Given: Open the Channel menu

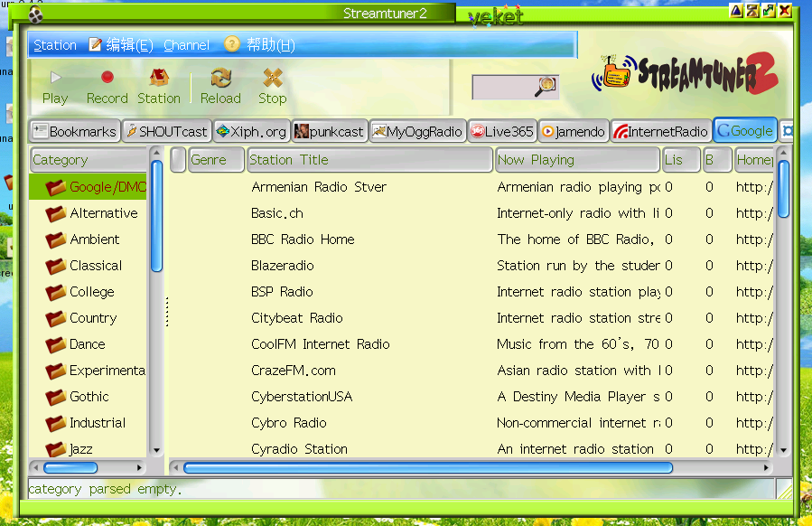Looking at the screenshot, I should [x=186, y=45].
